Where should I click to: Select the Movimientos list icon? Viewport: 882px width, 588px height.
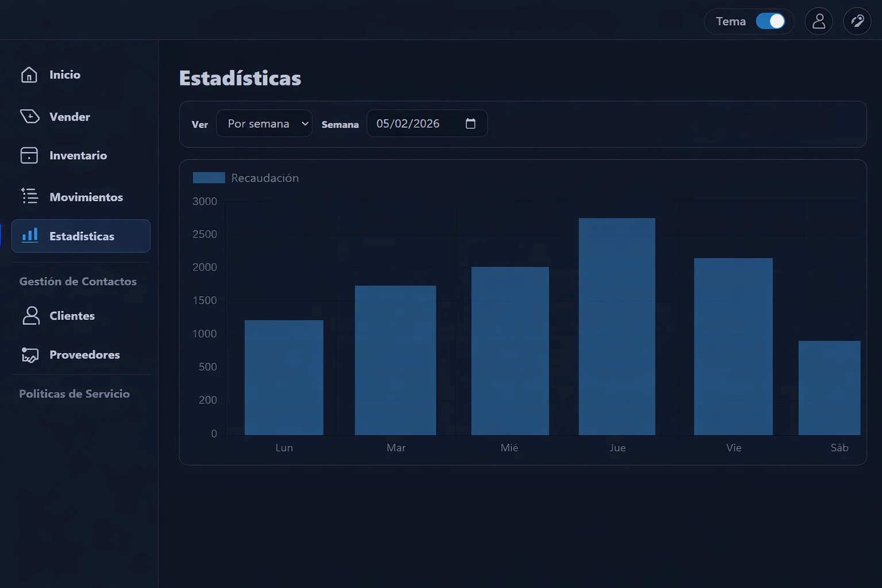29,196
